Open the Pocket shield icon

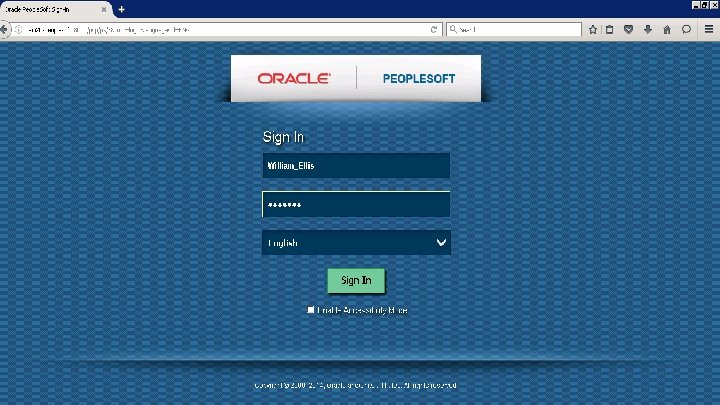(629, 29)
